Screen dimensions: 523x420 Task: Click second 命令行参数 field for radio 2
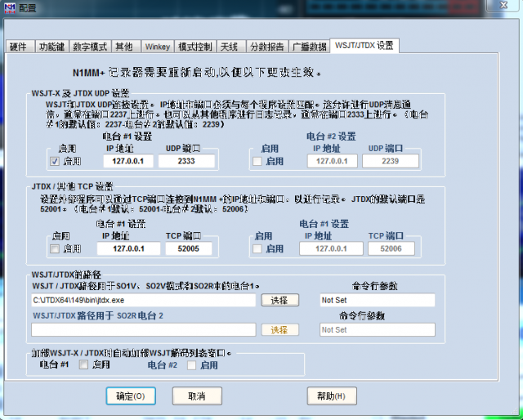[378, 330]
